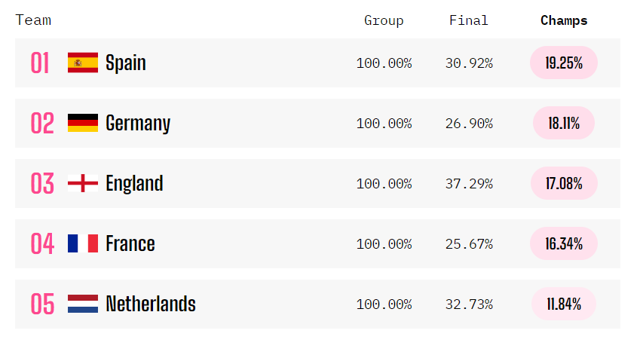
Task: Click the Spain flag icon
Action: pos(83,63)
